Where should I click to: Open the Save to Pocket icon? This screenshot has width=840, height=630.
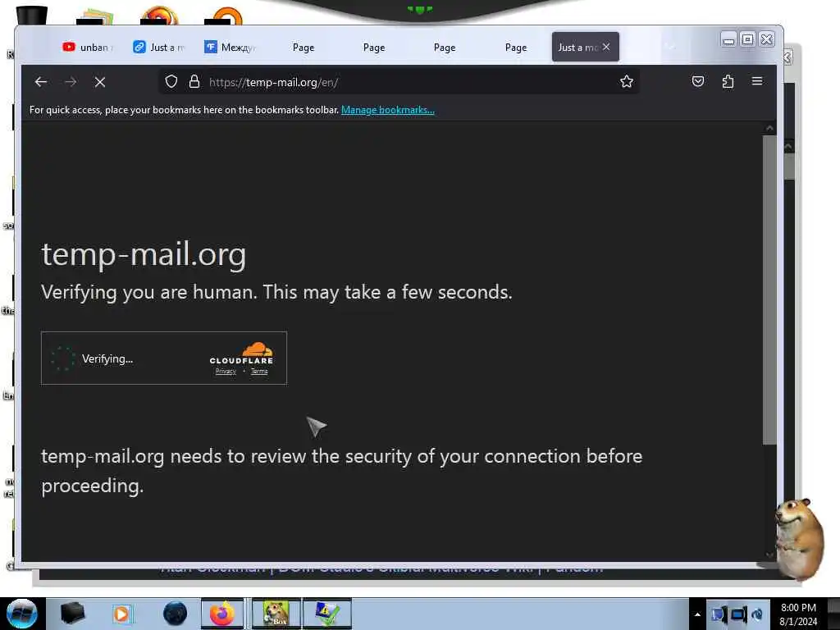697,81
